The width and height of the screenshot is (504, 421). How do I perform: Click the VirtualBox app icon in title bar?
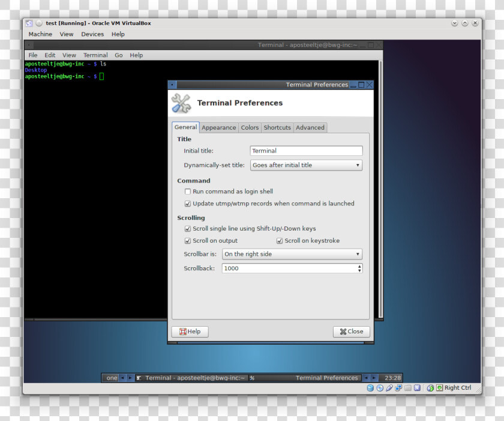(29, 23)
